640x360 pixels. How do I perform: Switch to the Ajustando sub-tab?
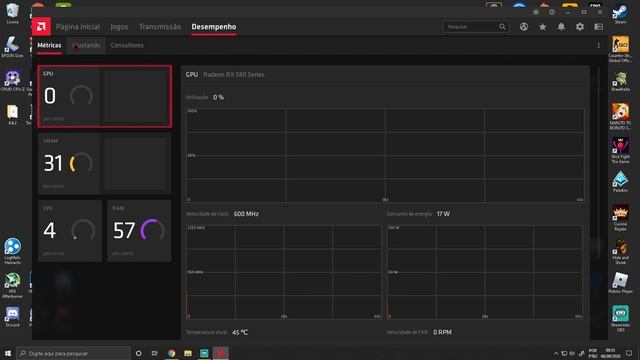86,45
